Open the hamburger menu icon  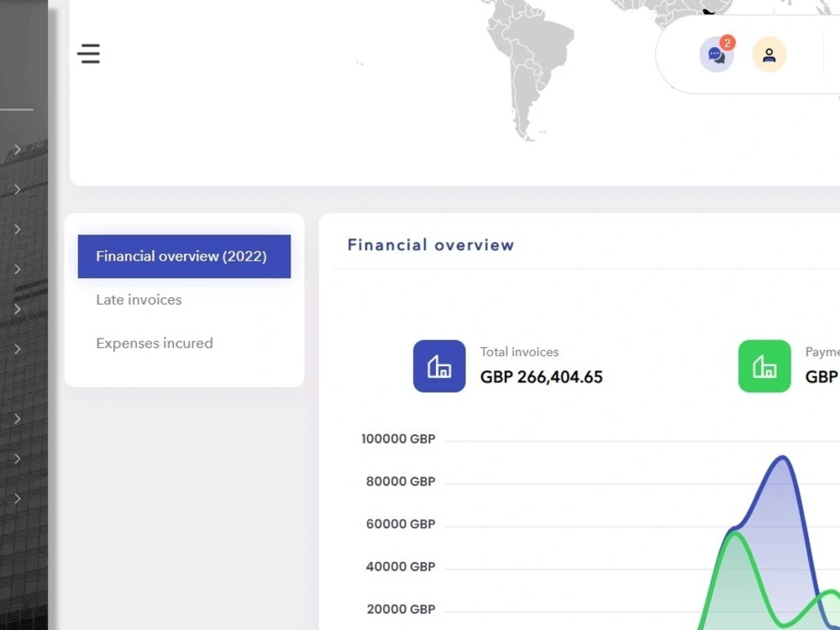tap(88, 54)
